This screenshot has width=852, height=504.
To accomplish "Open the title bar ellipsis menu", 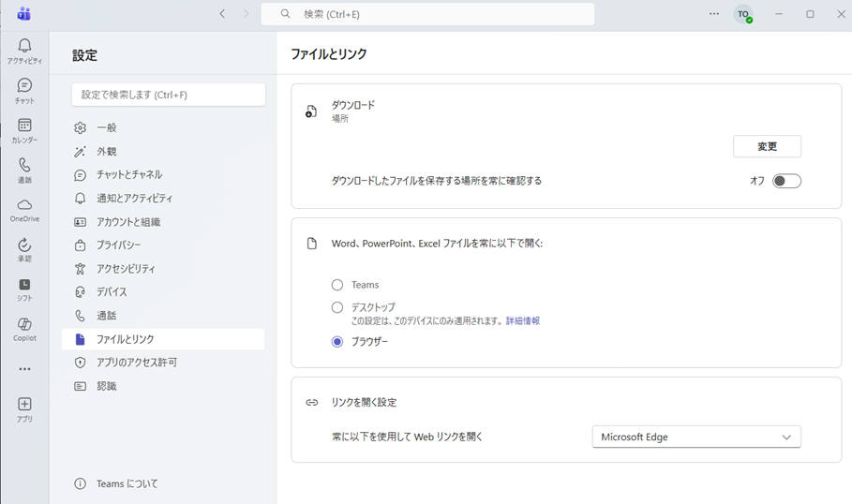I will (x=714, y=13).
